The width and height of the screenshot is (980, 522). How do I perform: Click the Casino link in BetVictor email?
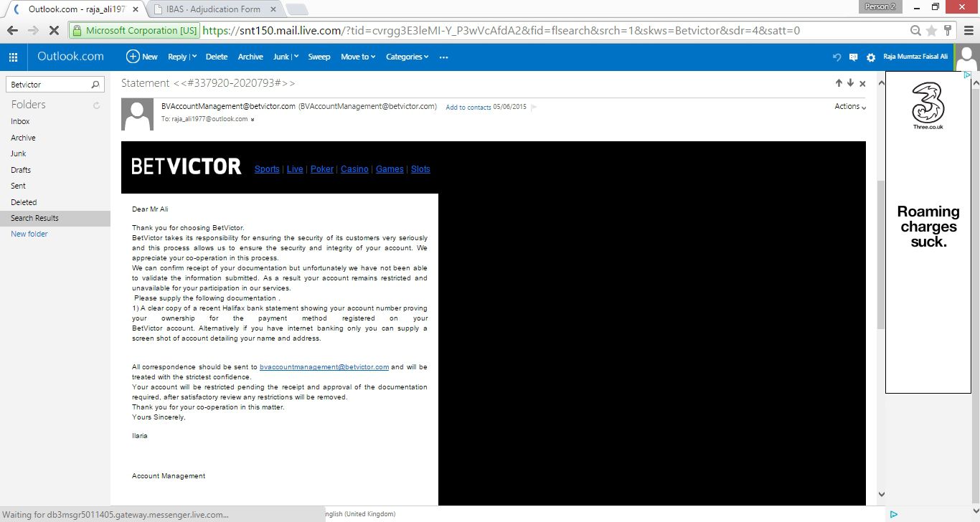click(x=354, y=169)
